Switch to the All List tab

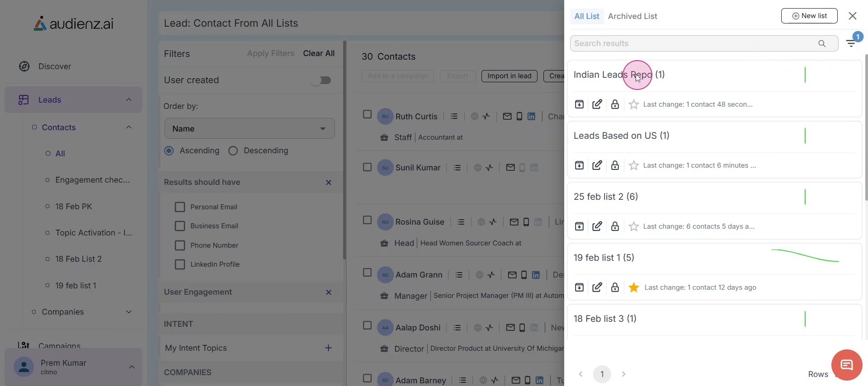(587, 16)
